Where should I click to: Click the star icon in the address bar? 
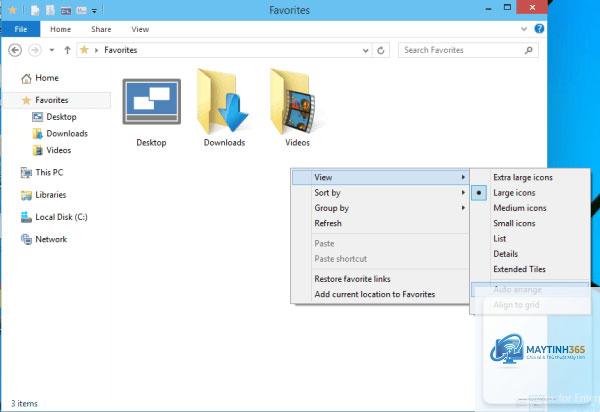click(84, 50)
